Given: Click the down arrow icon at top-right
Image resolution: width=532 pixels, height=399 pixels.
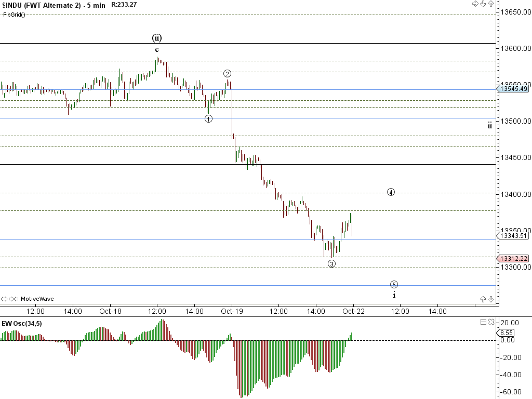Looking at the screenshot, I should point(483,4).
